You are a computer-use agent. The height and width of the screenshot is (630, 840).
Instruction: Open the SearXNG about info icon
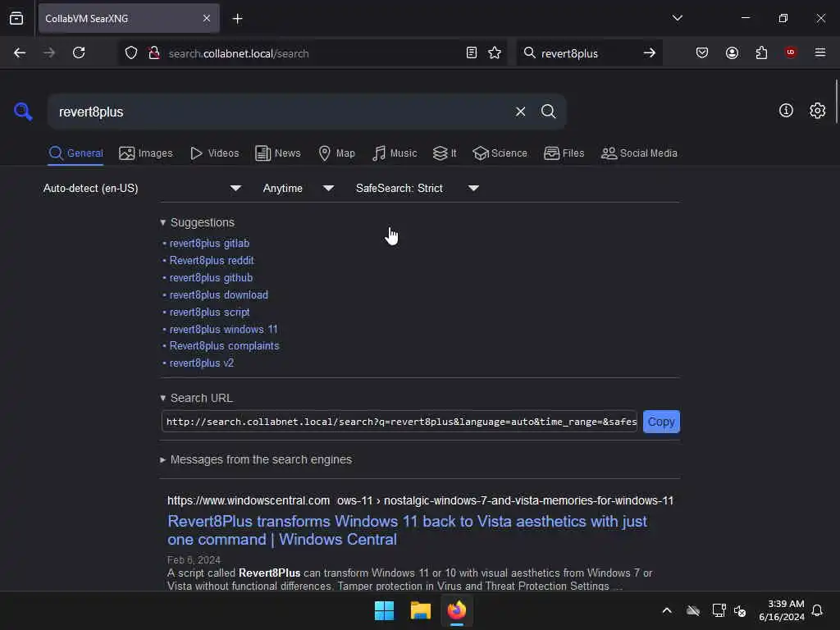click(x=786, y=111)
